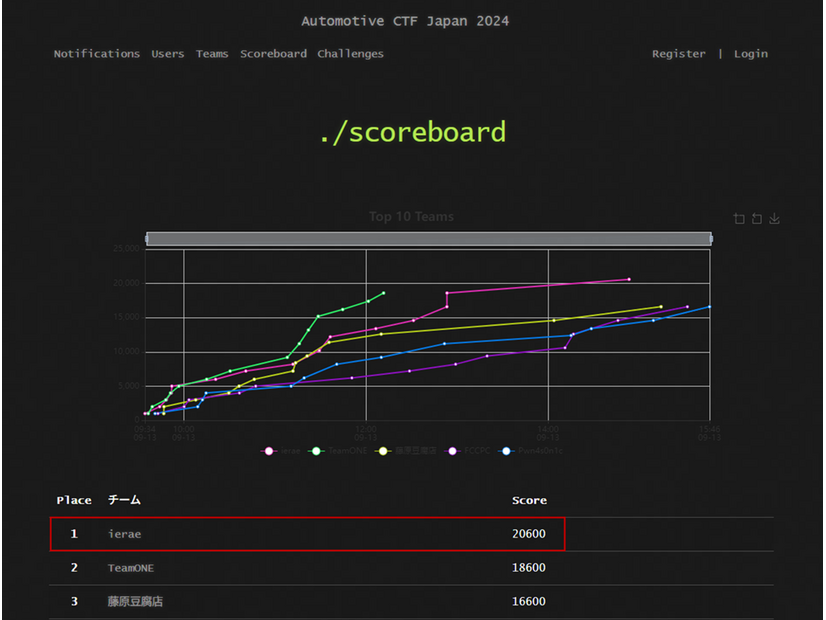The height and width of the screenshot is (620, 826).
Task: Select the zoom tool on the scoreboard chart
Action: [739, 219]
